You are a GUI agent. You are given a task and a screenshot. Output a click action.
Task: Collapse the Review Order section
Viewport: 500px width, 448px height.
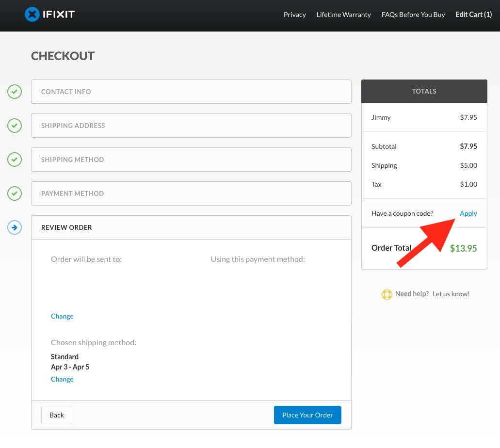tap(191, 227)
